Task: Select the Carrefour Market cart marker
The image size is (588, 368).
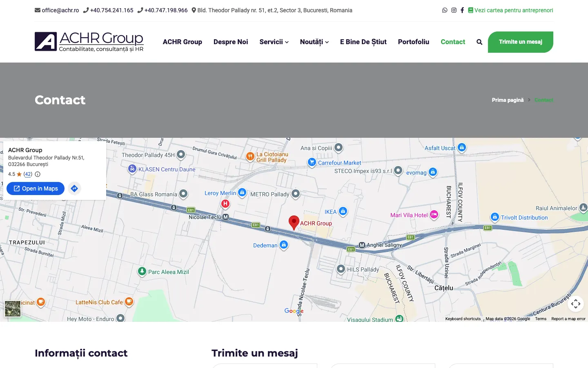Action: [x=312, y=162]
